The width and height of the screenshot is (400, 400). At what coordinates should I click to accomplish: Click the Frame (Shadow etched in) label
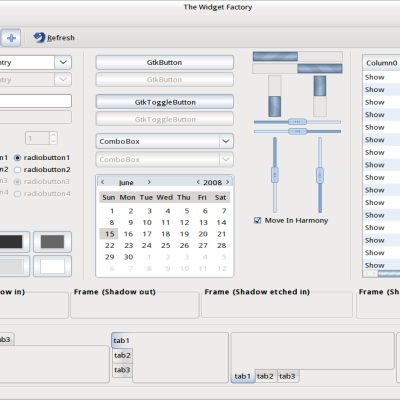click(x=257, y=292)
